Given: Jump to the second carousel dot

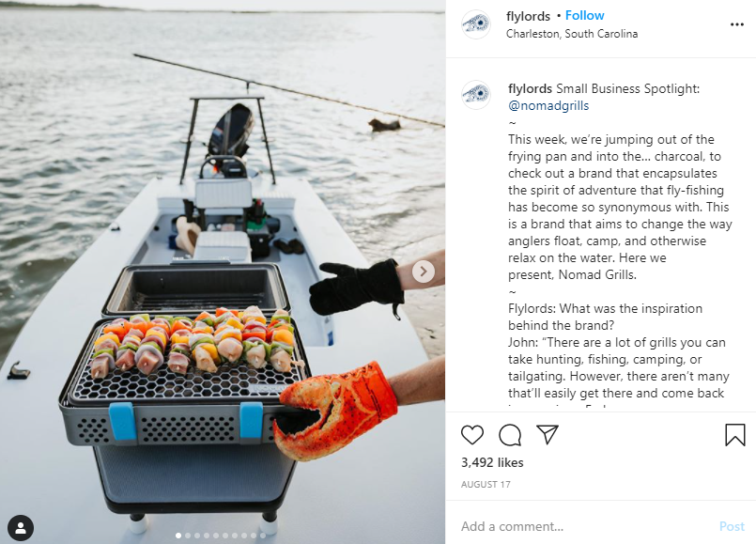Looking at the screenshot, I should click(188, 536).
